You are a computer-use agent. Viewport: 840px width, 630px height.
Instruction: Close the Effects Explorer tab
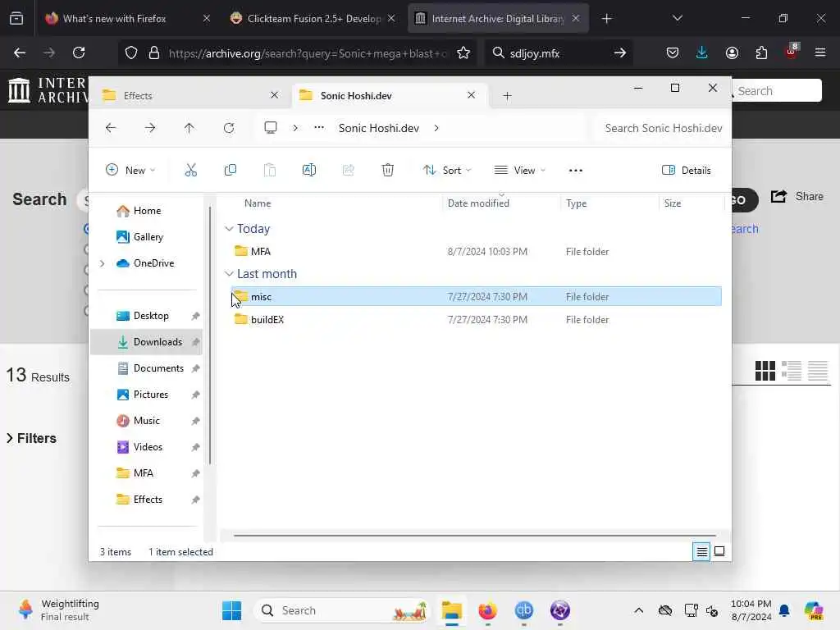(274, 95)
